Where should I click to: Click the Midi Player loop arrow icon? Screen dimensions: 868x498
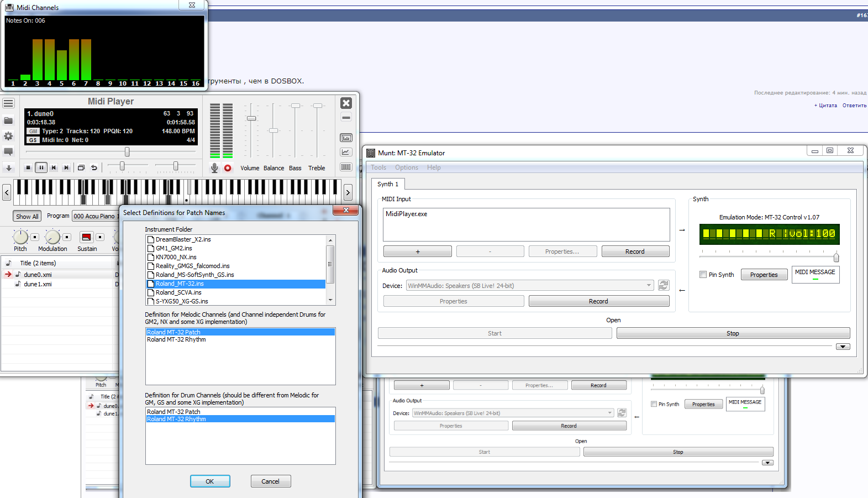(x=94, y=167)
